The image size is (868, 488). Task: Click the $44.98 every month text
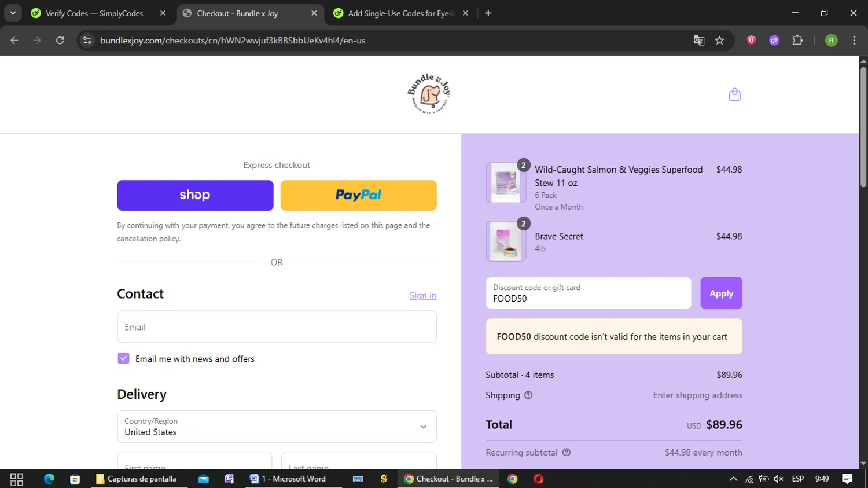point(703,453)
